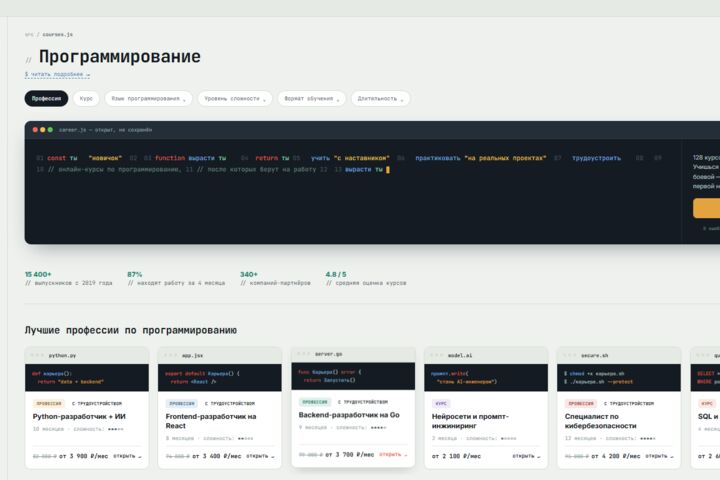Click the yellow dot in career.js window
The width and height of the screenshot is (720, 480).
[x=43, y=130]
